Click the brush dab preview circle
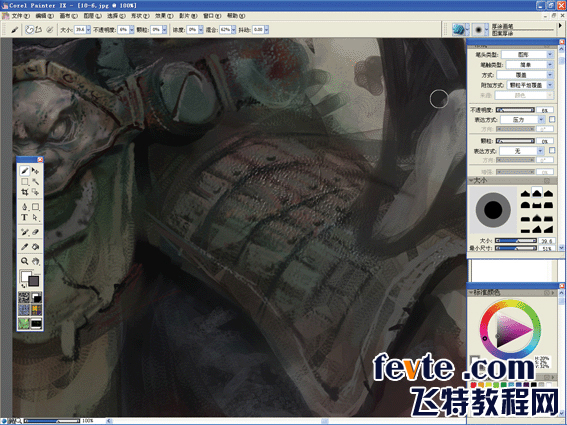 click(x=493, y=210)
